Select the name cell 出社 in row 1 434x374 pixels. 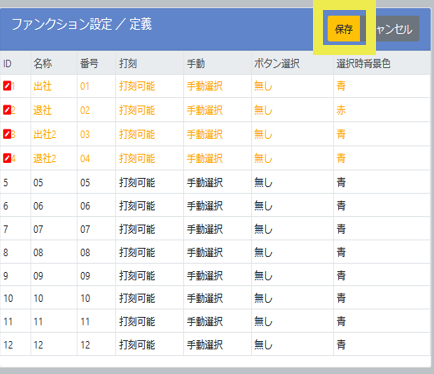pos(42,86)
